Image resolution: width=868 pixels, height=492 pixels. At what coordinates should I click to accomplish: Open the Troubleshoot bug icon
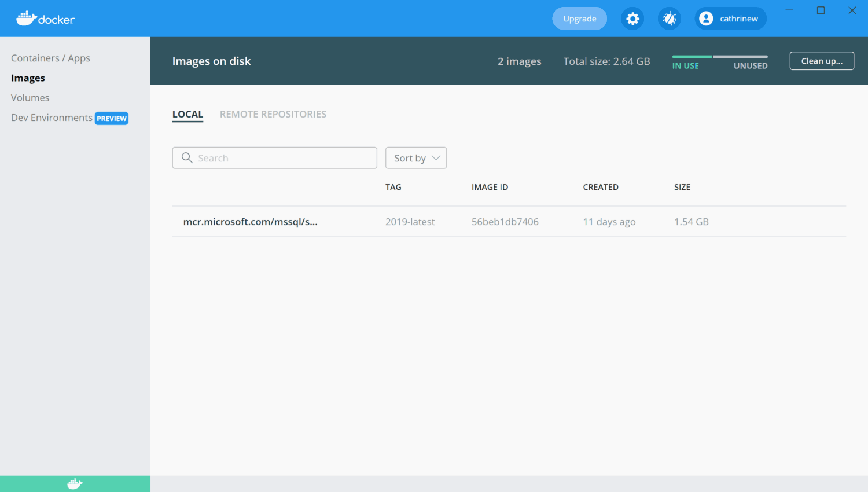click(670, 19)
